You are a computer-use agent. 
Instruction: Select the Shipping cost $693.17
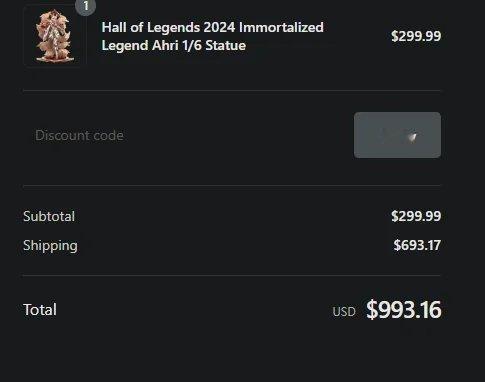417,245
